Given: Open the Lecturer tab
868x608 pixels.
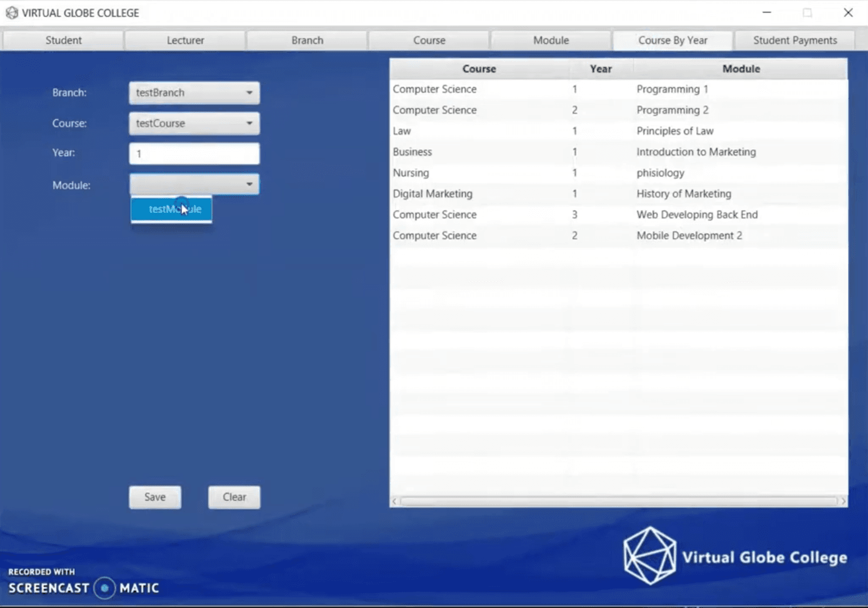Looking at the screenshot, I should (185, 41).
